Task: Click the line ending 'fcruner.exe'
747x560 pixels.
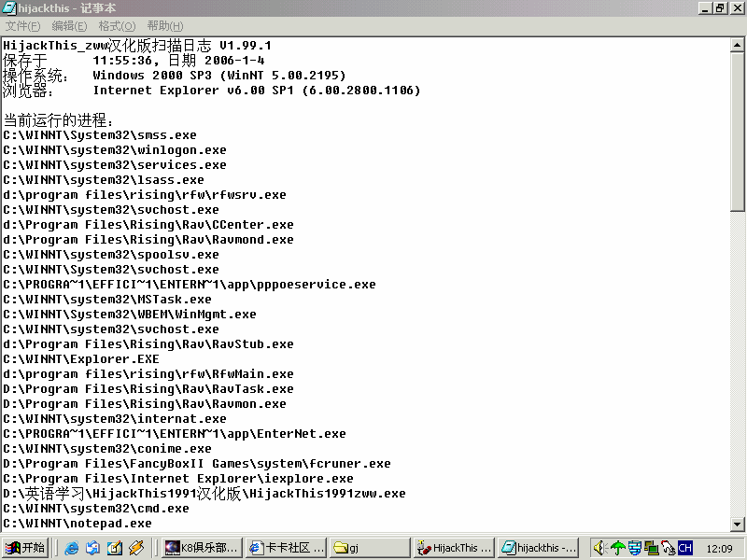Action: [x=197, y=464]
